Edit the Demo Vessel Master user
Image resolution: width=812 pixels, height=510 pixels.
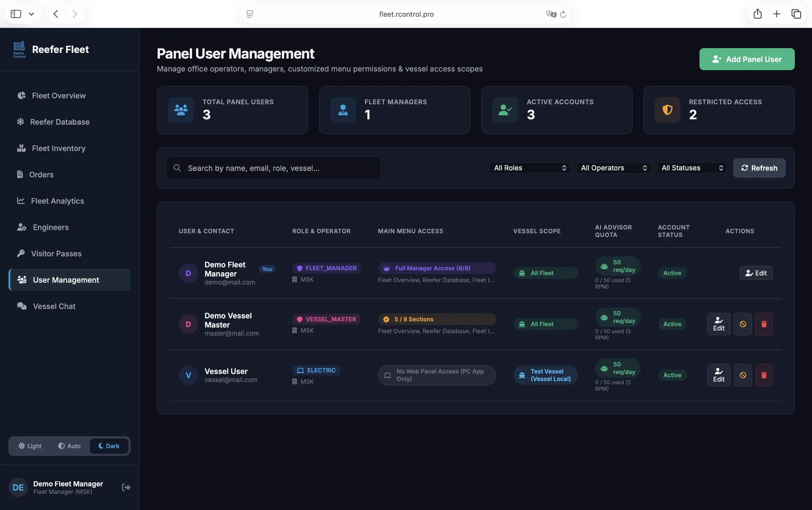click(719, 324)
